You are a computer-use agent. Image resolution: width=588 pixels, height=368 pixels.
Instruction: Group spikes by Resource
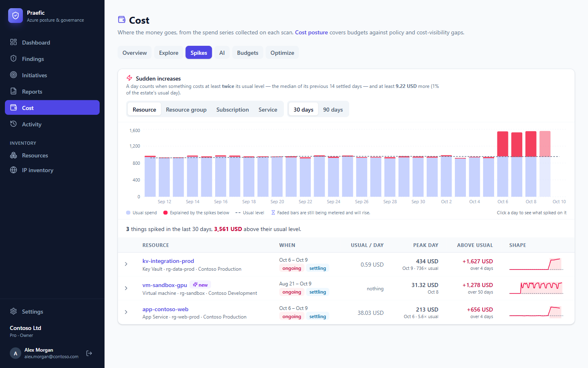(x=144, y=110)
